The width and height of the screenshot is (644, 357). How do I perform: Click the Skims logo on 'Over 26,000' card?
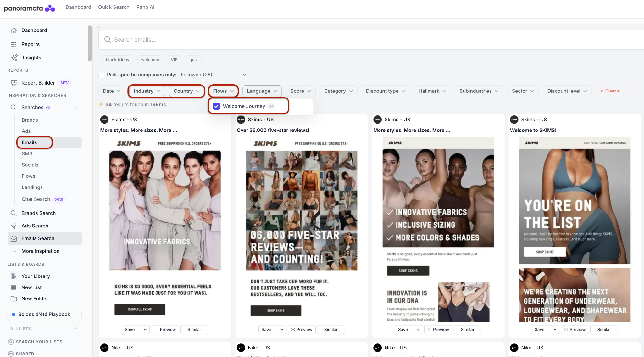click(241, 120)
